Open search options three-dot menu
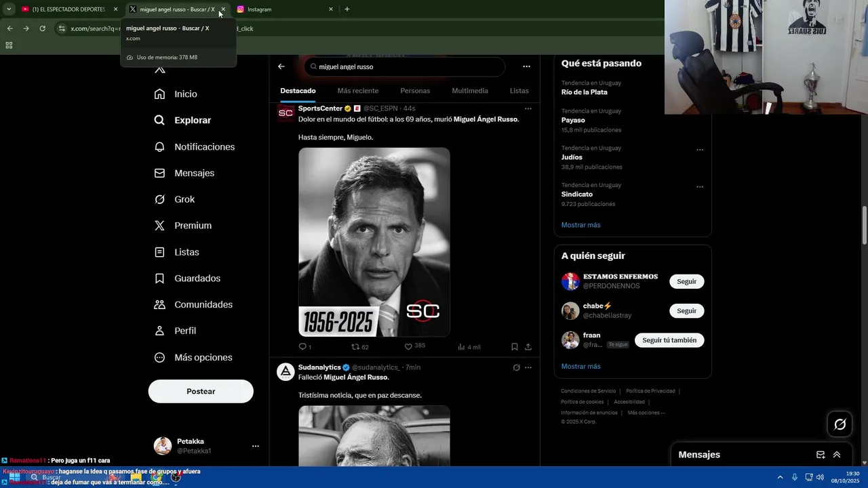This screenshot has width=868, height=488. [526, 66]
